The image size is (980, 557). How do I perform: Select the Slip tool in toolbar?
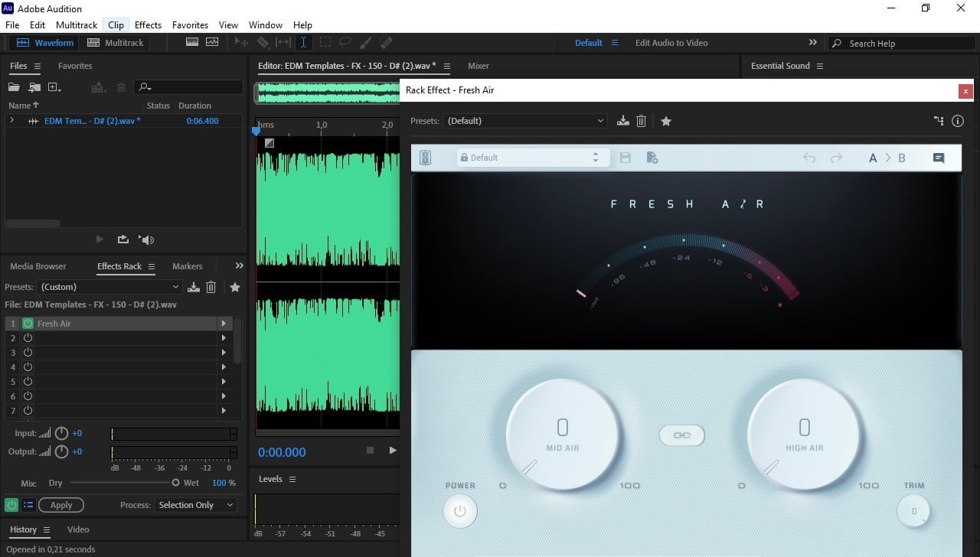283,43
